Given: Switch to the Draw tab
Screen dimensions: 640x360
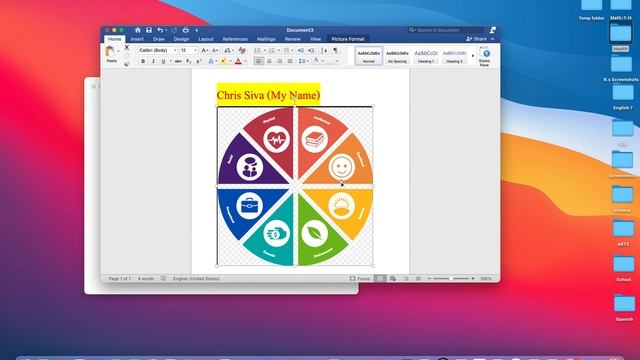Looking at the screenshot, I should pyautogui.click(x=159, y=39).
